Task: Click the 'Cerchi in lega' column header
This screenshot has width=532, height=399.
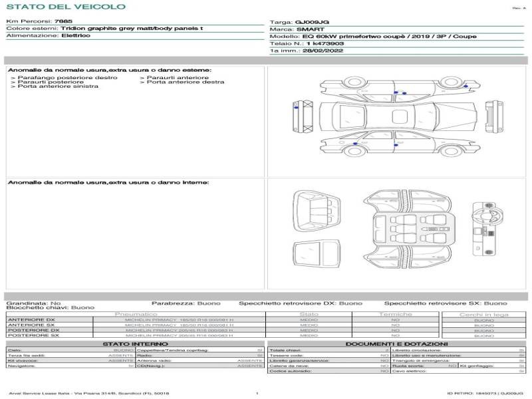Action: point(484,315)
